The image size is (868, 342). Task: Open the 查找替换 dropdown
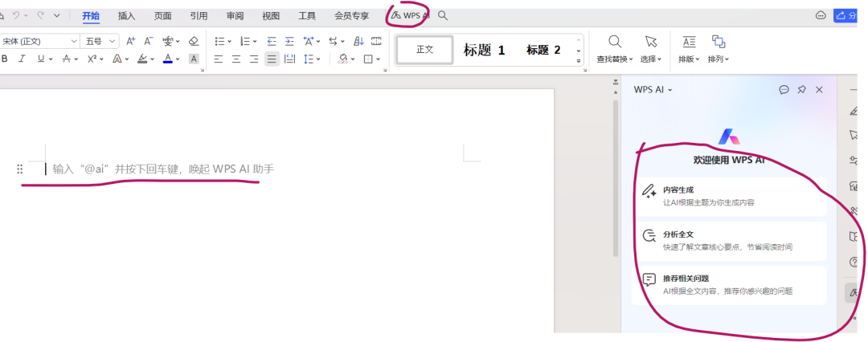click(615, 59)
